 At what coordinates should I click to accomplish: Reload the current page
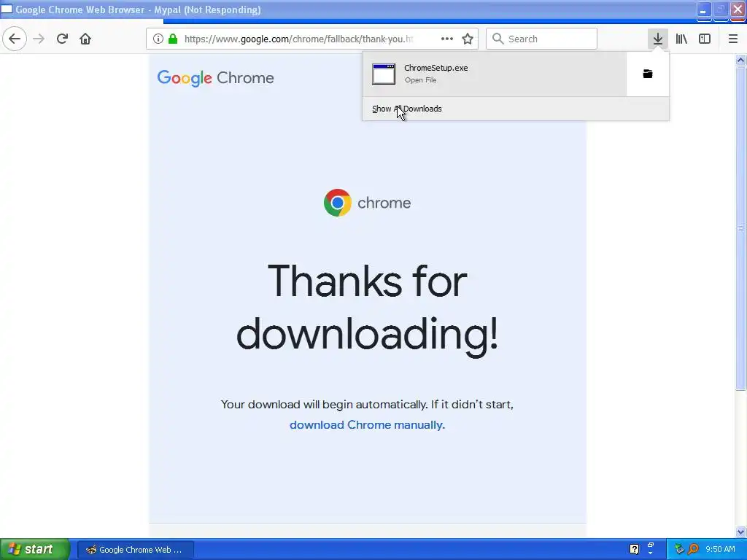click(62, 39)
